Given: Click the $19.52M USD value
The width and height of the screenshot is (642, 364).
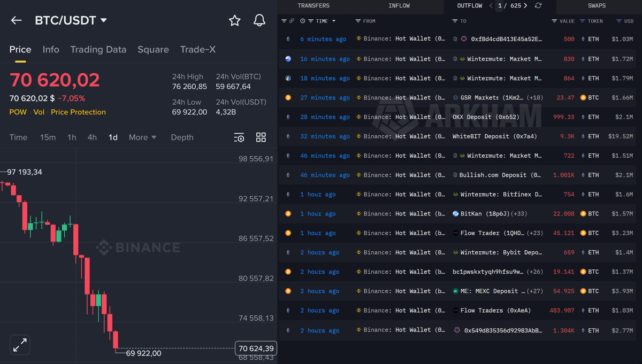Looking at the screenshot, I should tap(621, 136).
